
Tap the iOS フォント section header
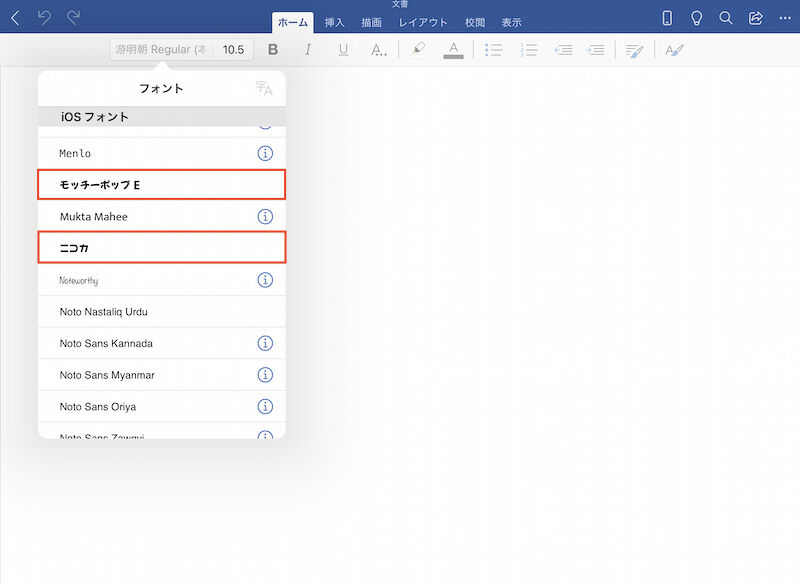pyautogui.click(x=162, y=117)
